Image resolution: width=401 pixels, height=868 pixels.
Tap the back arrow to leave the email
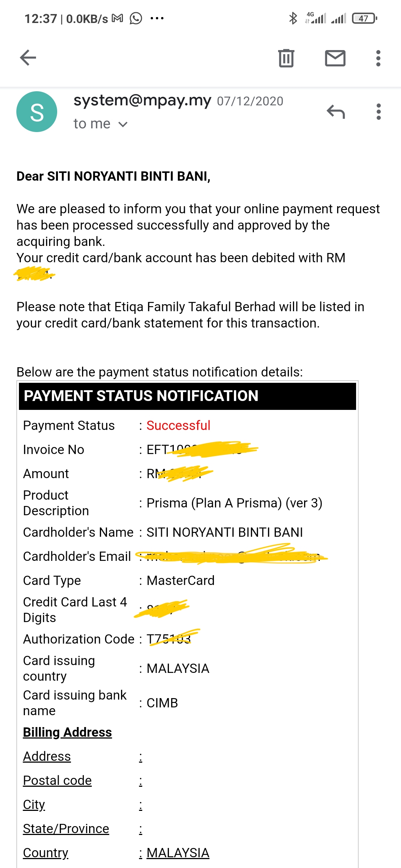[x=28, y=58]
